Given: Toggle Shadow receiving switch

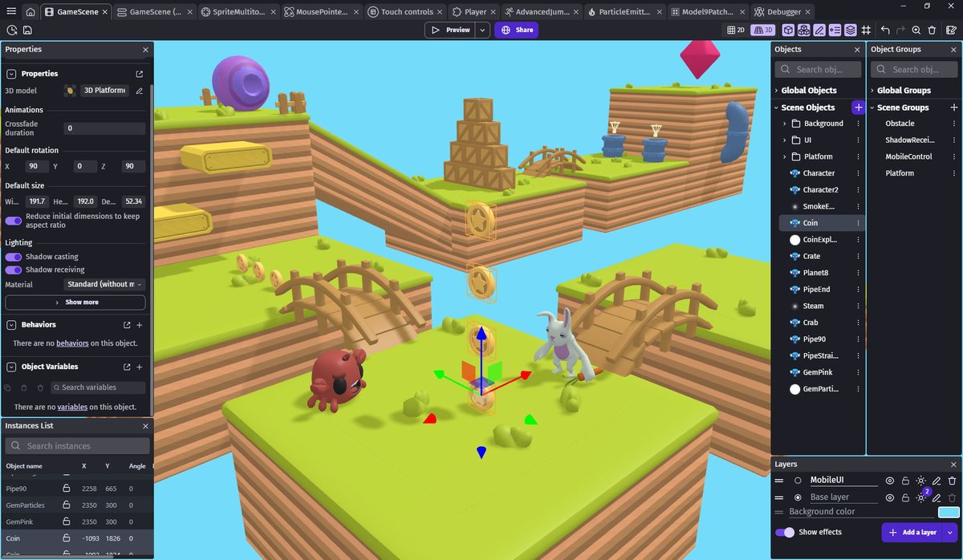Looking at the screenshot, I should pos(13,270).
